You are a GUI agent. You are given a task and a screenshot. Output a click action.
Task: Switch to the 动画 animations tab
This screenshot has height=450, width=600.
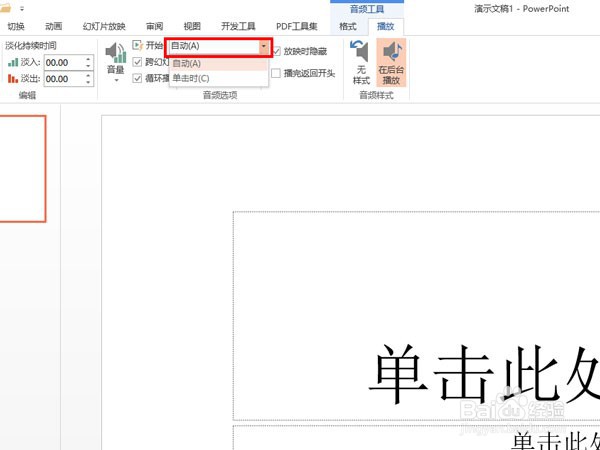[54, 26]
